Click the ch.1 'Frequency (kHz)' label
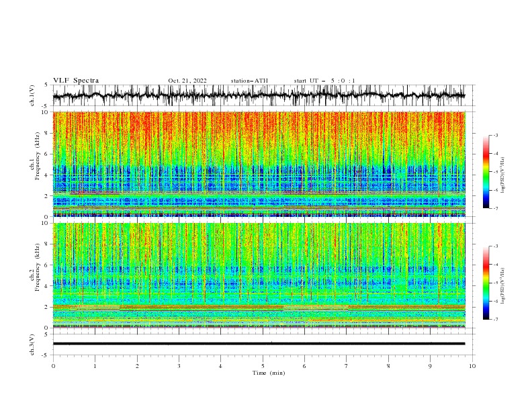This screenshot has width=532, height=411. click(38, 156)
